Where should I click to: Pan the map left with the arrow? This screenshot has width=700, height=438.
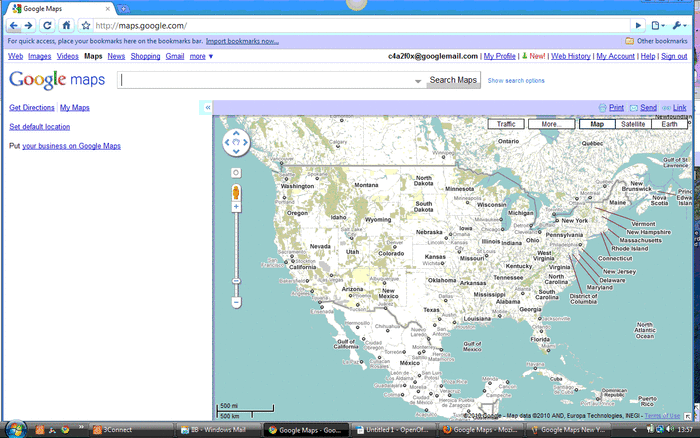[x=227, y=142]
